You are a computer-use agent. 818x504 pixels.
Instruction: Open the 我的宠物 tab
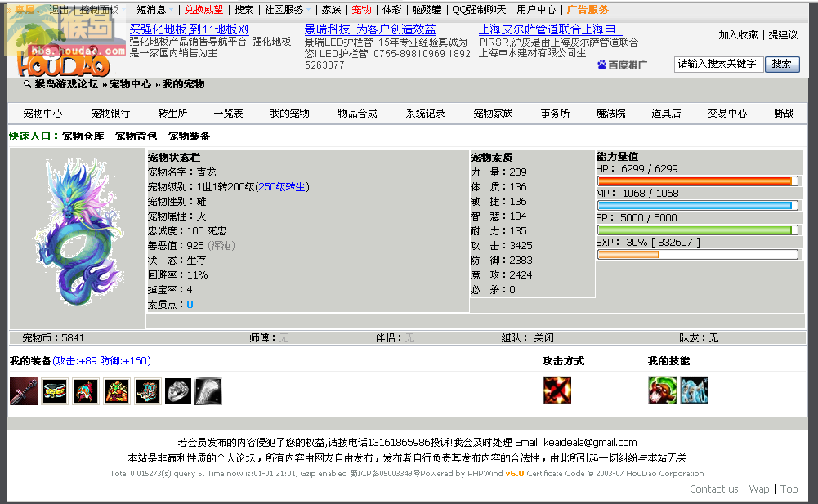click(289, 114)
